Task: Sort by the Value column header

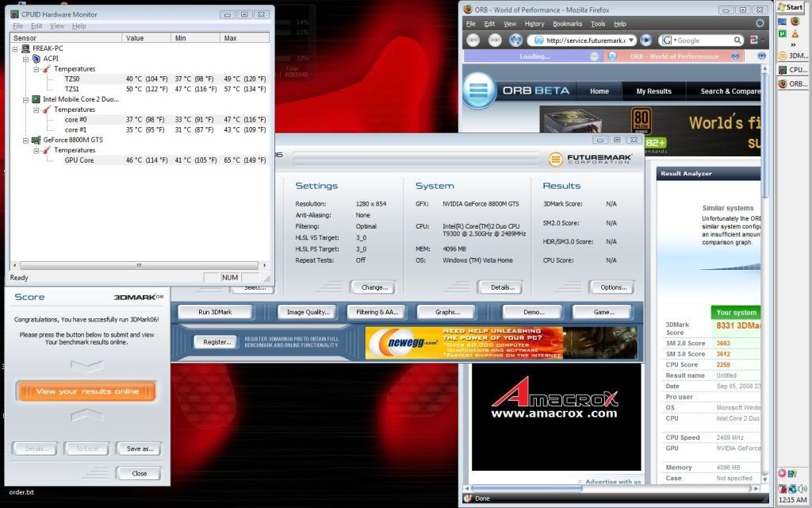Action: [147, 38]
